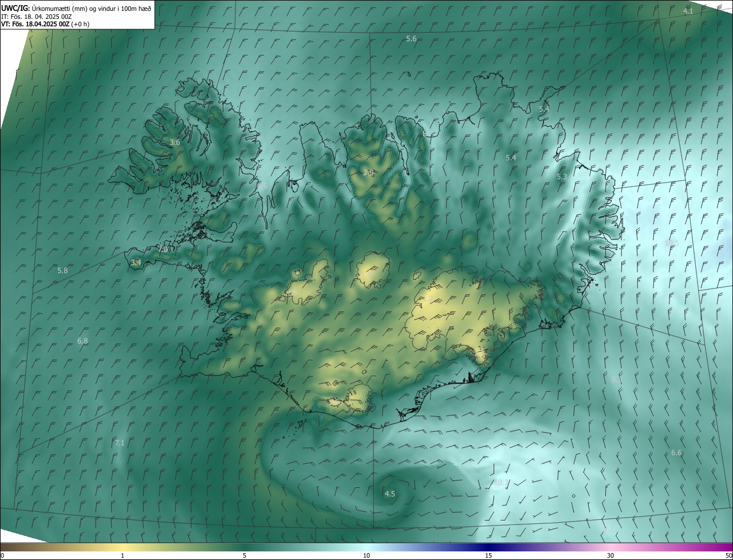Click the 8.3 value label

click(x=617, y=379)
